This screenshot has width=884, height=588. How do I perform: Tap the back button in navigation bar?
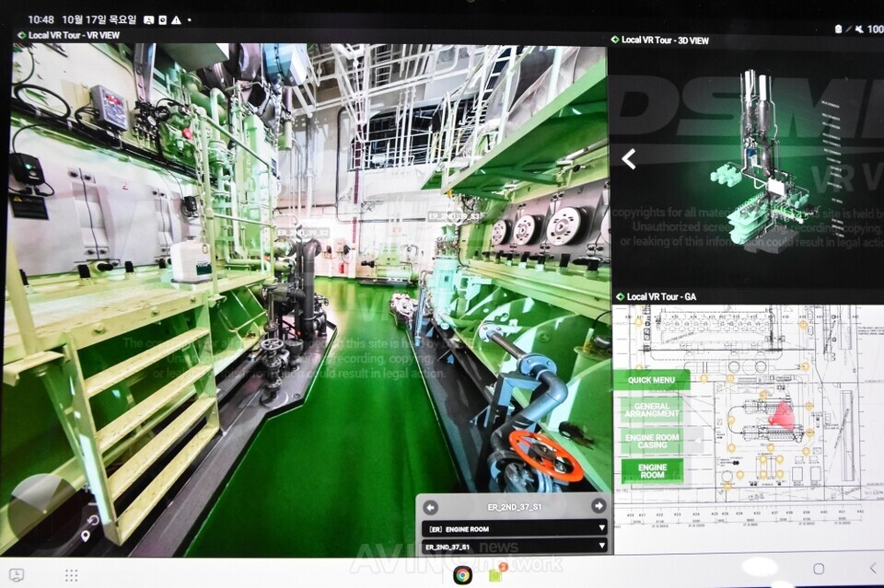tap(873, 569)
